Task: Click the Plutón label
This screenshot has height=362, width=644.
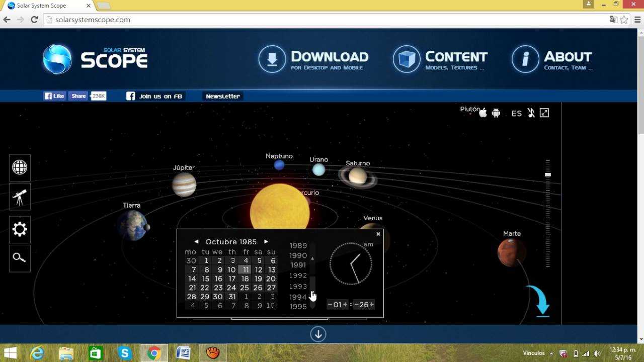Action: pyautogui.click(x=469, y=109)
